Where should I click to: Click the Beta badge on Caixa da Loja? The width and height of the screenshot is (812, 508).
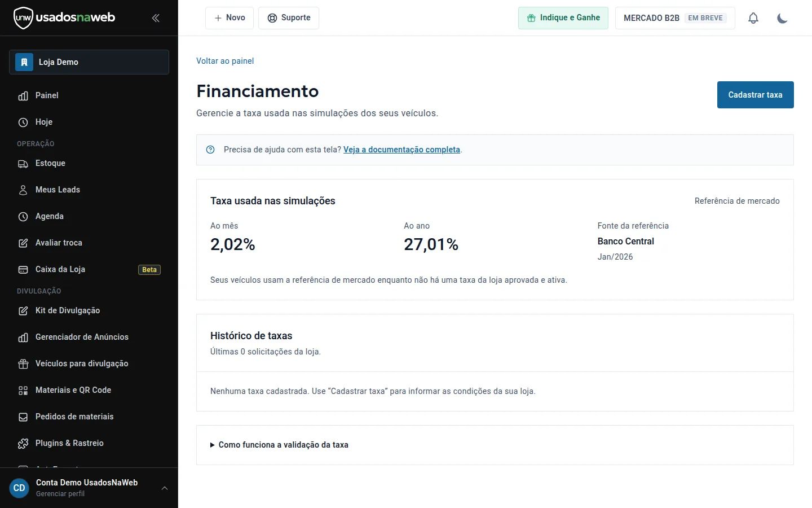(149, 270)
